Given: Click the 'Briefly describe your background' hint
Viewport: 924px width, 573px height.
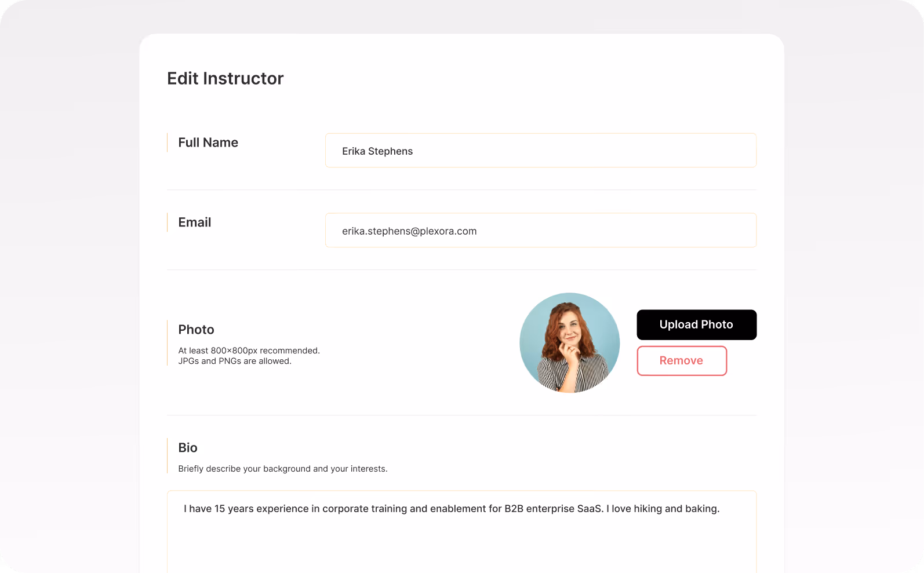Looking at the screenshot, I should point(283,469).
